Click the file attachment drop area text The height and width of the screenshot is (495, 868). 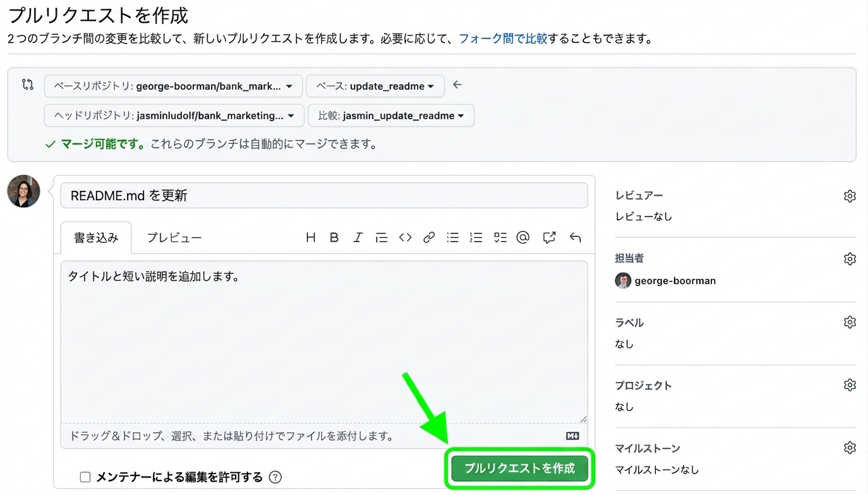pyautogui.click(x=231, y=436)
